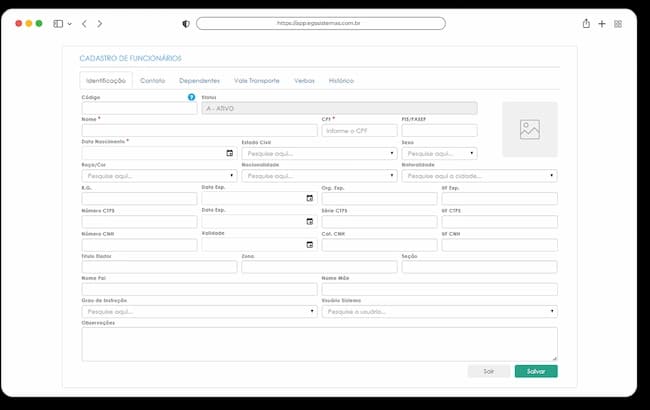The width and height of the screenshot is (650, 410).
Task: Click the browser address bar
Action: (x=321, y=23)
